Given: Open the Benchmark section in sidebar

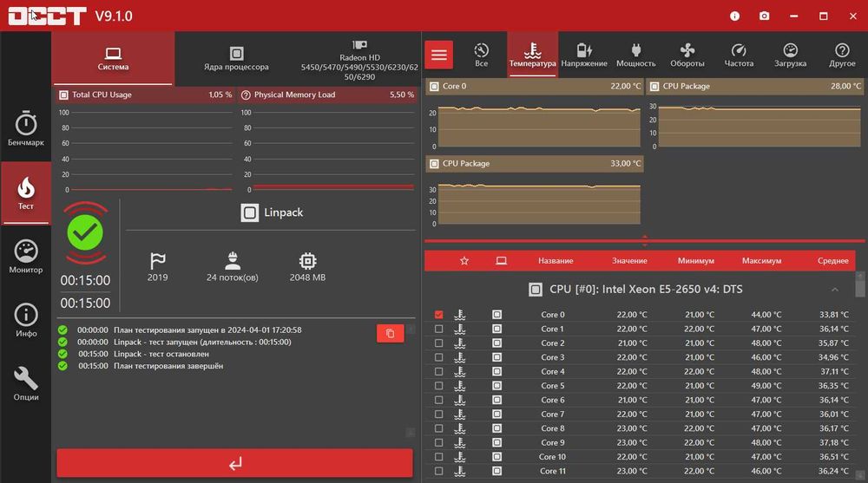Looking at the screenshot, I should coord(25,129).
